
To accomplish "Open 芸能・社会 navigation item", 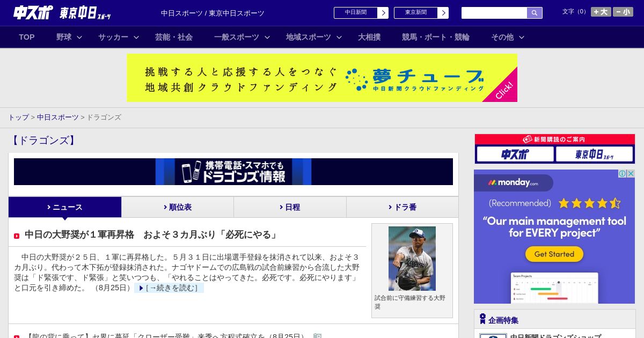I will click(x=174, y=37).
